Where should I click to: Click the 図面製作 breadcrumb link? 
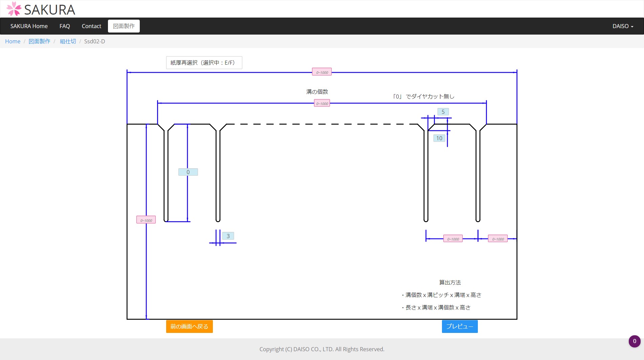pyautogui.click(x=39, y=41)
